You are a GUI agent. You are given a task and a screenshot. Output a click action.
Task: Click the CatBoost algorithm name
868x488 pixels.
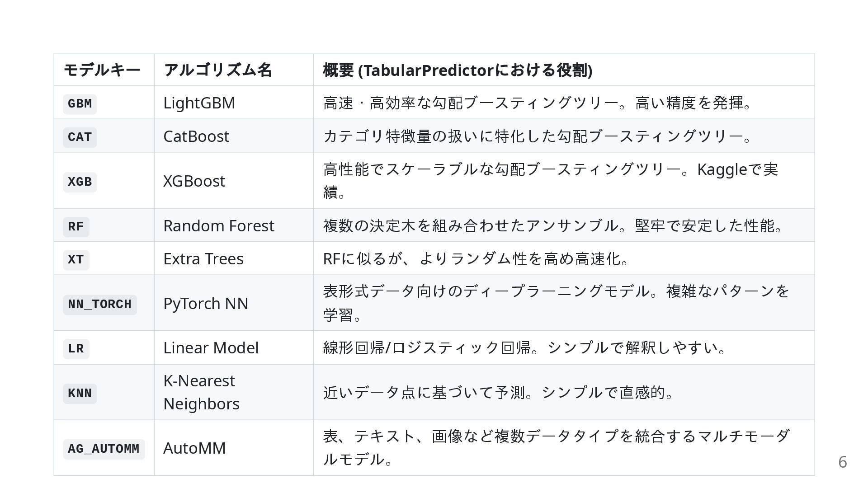click(x=196, y=136)
